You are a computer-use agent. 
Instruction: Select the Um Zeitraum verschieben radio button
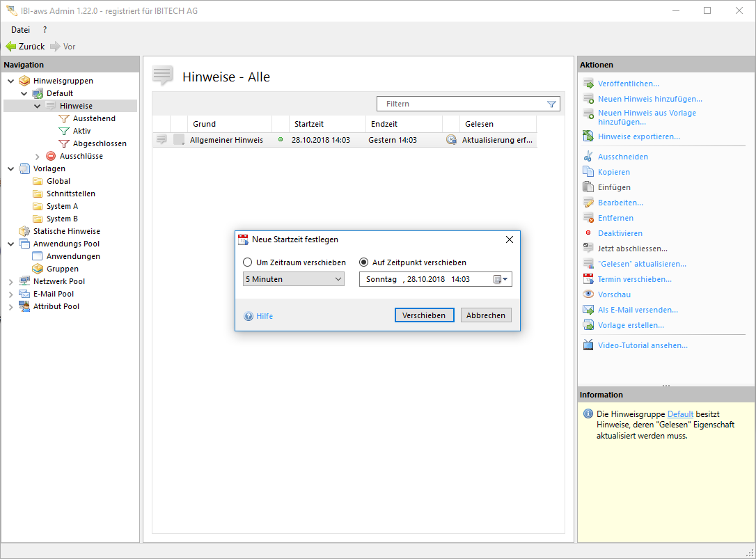click(248, 262)
